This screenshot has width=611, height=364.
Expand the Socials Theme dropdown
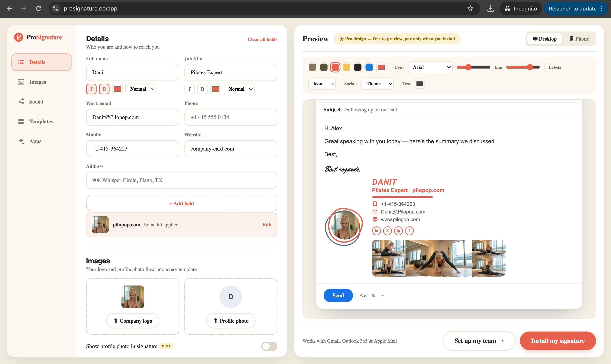click(x=377, y=84)
